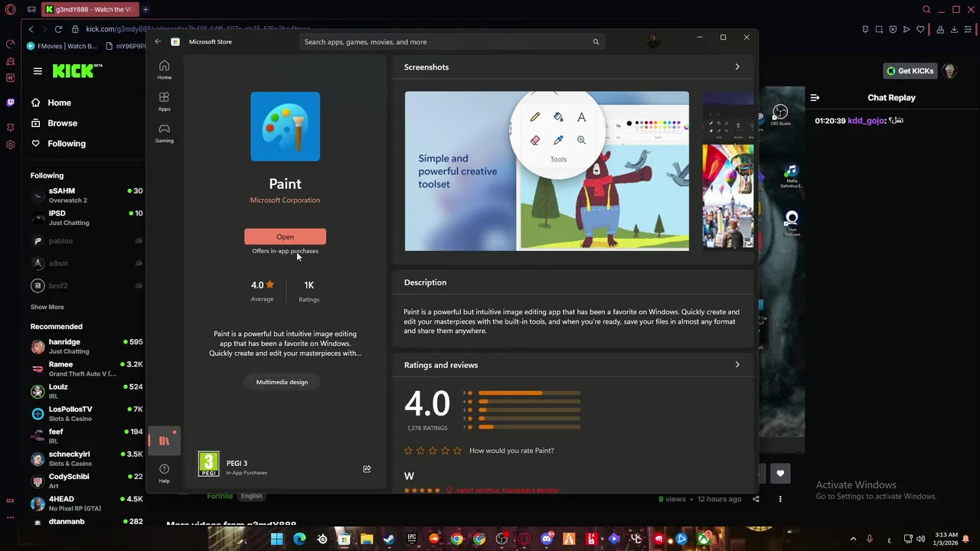The width and height of the screenshot is (980, 551).
Task: Click the Store search magnifier icon
Action: (596, 42)
